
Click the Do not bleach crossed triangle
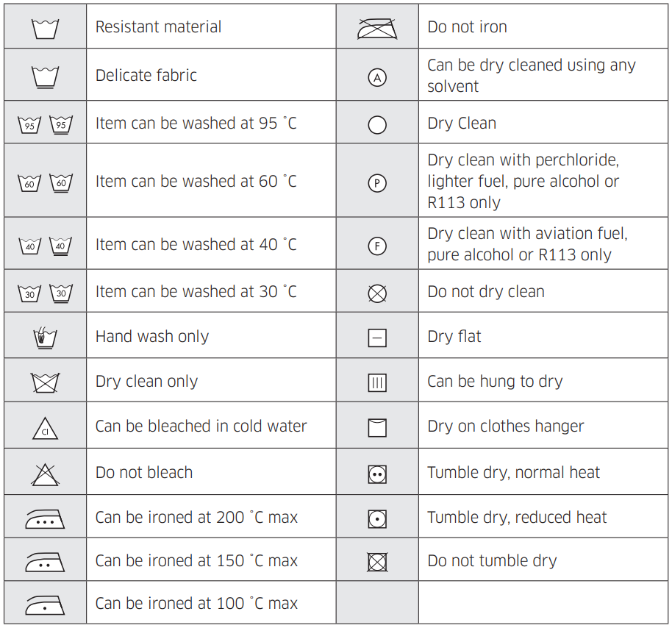coord(45,474)
